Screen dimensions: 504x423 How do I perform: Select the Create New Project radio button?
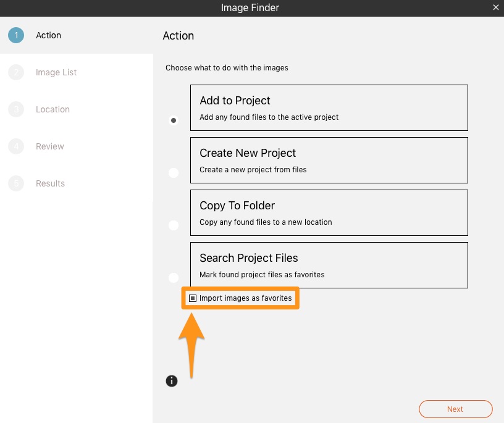[174, 173]
